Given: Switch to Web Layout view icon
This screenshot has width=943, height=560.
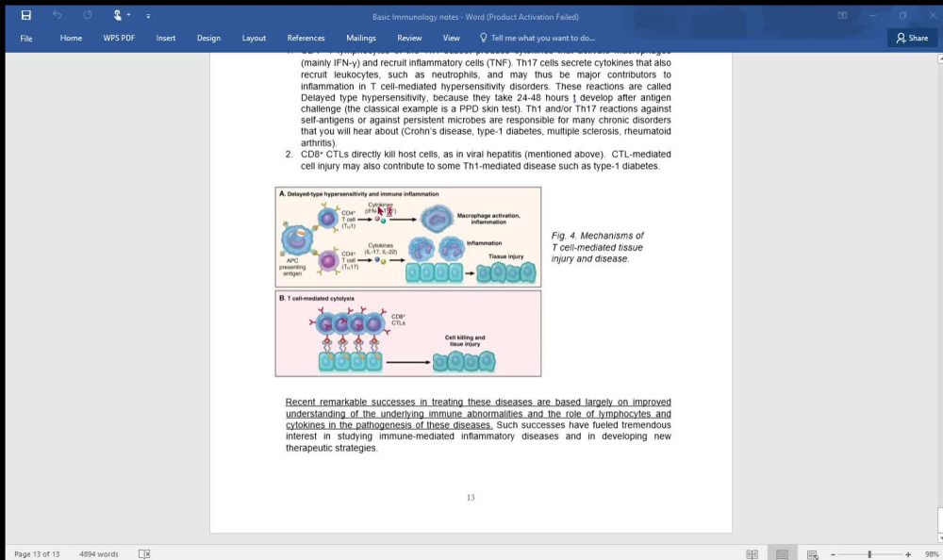Looking at the screenshot, I should click(813, 554).
